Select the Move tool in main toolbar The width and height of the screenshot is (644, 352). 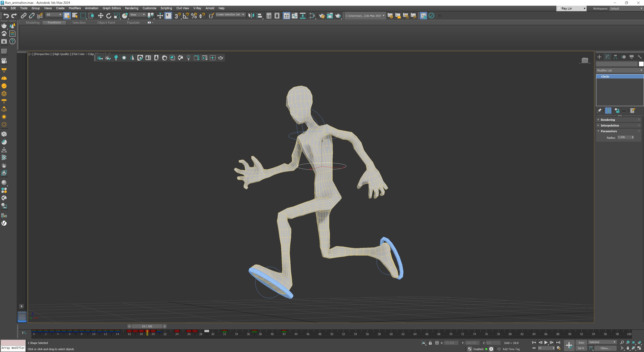(x=101, y=16)
